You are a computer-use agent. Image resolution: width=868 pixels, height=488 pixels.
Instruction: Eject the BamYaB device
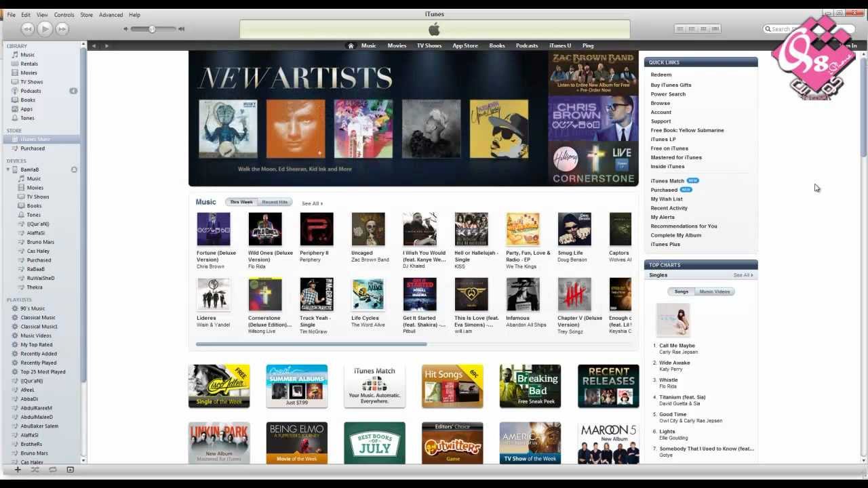pos(74,169)
